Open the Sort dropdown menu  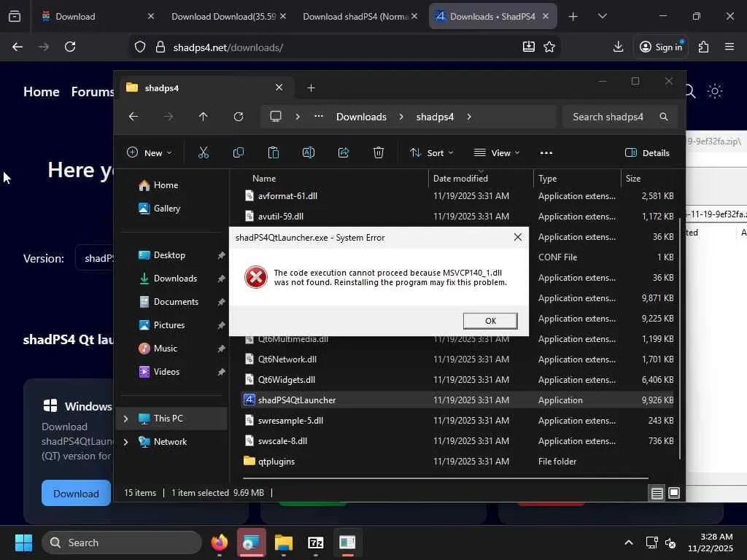pyautogui.click(x=432, y=153)
